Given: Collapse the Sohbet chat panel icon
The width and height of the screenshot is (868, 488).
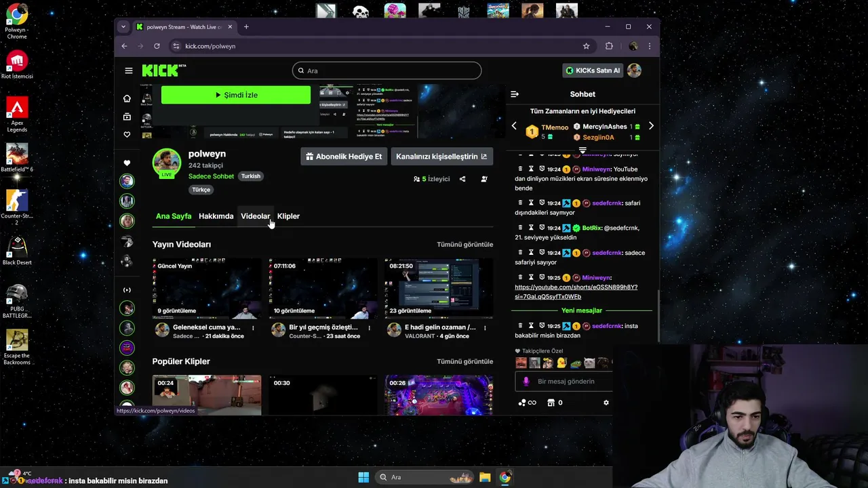Looking at the screenshot, I should 515,94.
